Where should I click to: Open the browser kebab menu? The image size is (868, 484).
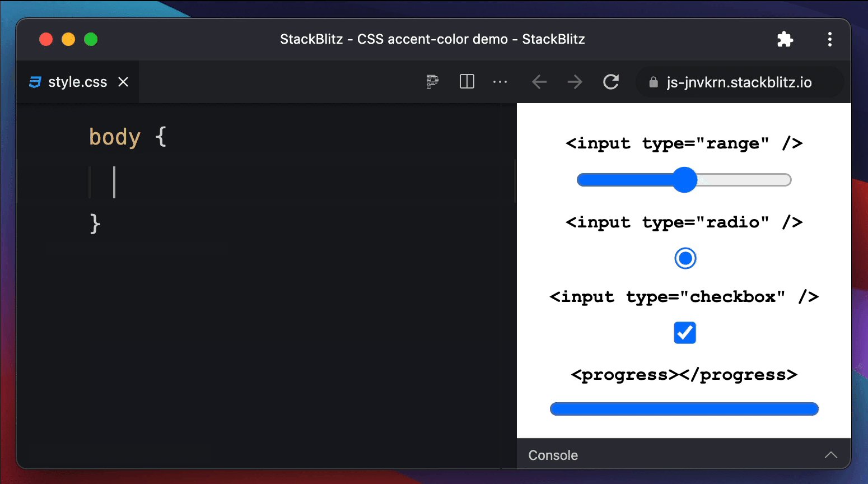830,39
